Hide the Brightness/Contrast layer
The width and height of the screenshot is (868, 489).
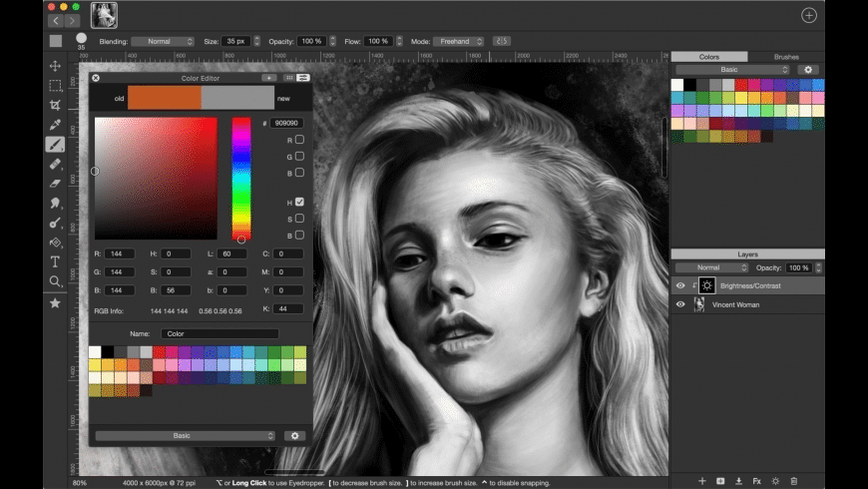point(680,285)
